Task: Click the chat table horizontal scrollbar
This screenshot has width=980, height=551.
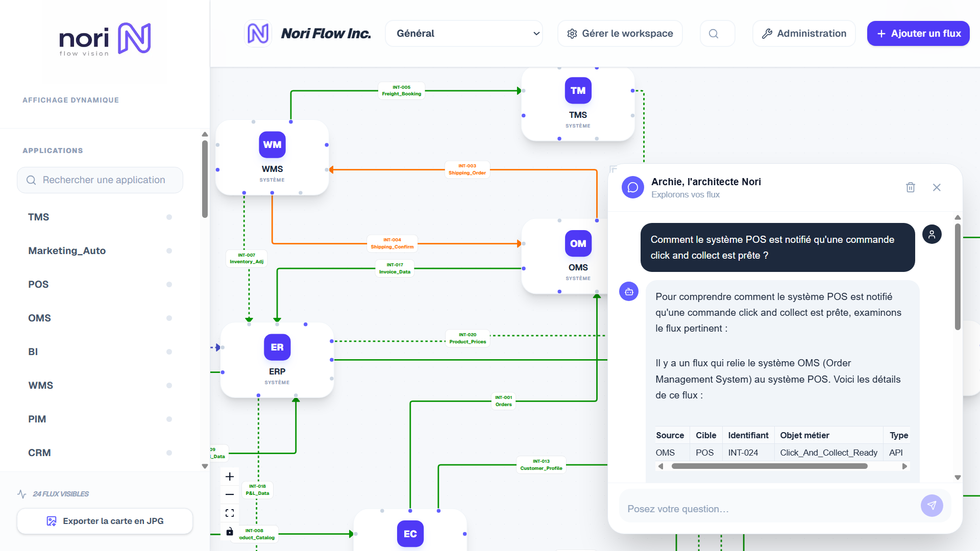Action: tap(769, 466)
